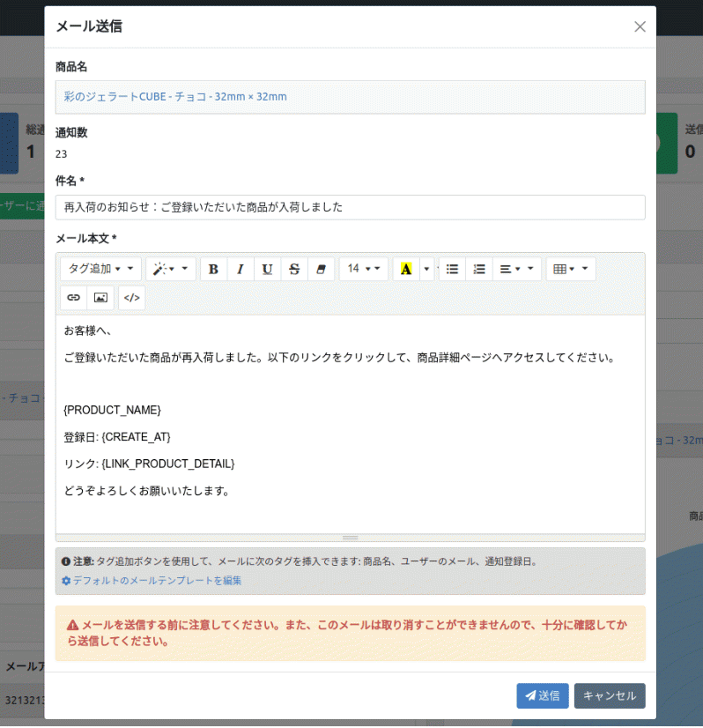The image size is (703, 728).
Task: Click the 登録日: {CREATE_AT} line
Action: point(117,437)
